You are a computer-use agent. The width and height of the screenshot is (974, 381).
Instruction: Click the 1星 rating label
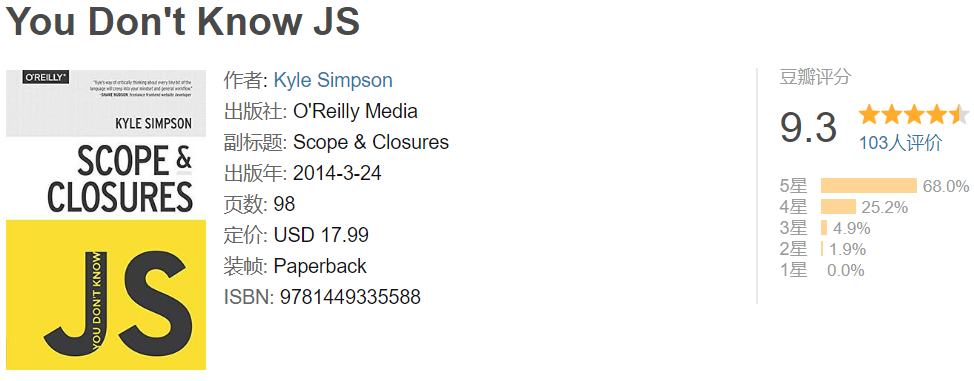(793, 270)
